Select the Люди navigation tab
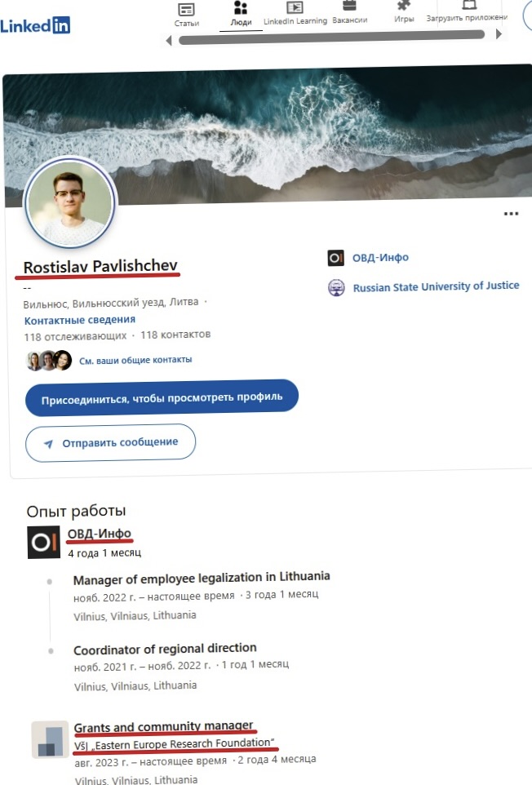The height and width of the screenshot is (785, 532). [241, 14]
